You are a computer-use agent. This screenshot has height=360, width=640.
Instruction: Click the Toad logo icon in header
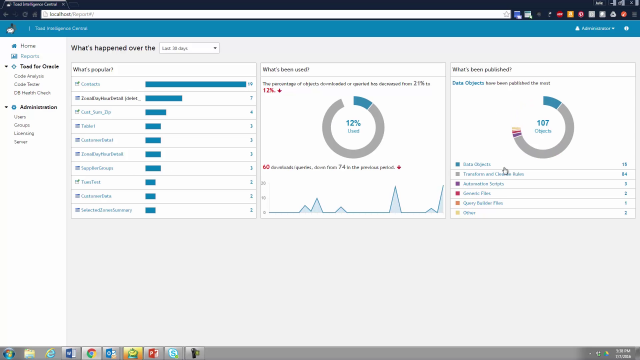[11, 29]
